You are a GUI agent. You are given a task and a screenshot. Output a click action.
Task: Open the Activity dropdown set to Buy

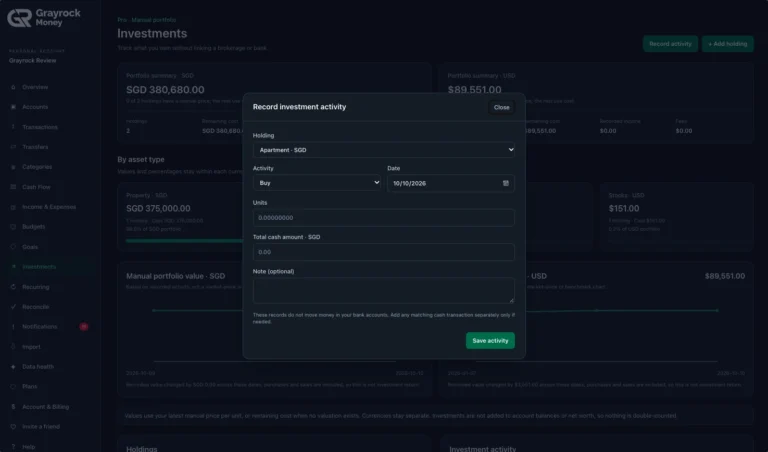tap(317, 183)
